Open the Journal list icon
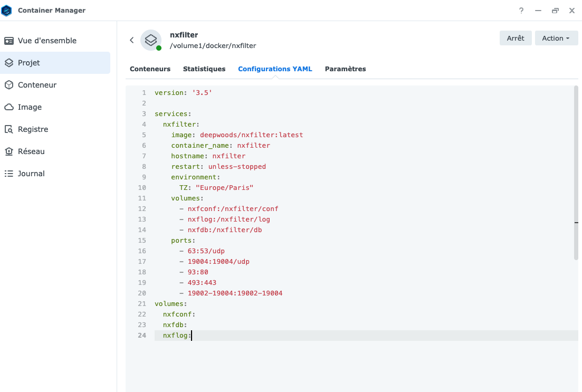Screen dimensions: 582x392 (x=9, y=174)
